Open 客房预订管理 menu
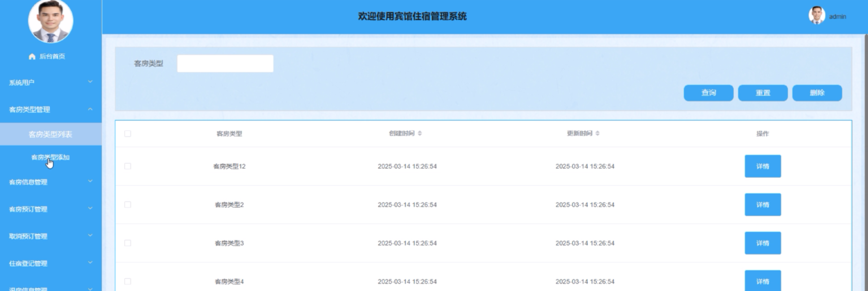The image size is (868, 291). point(51,209)
